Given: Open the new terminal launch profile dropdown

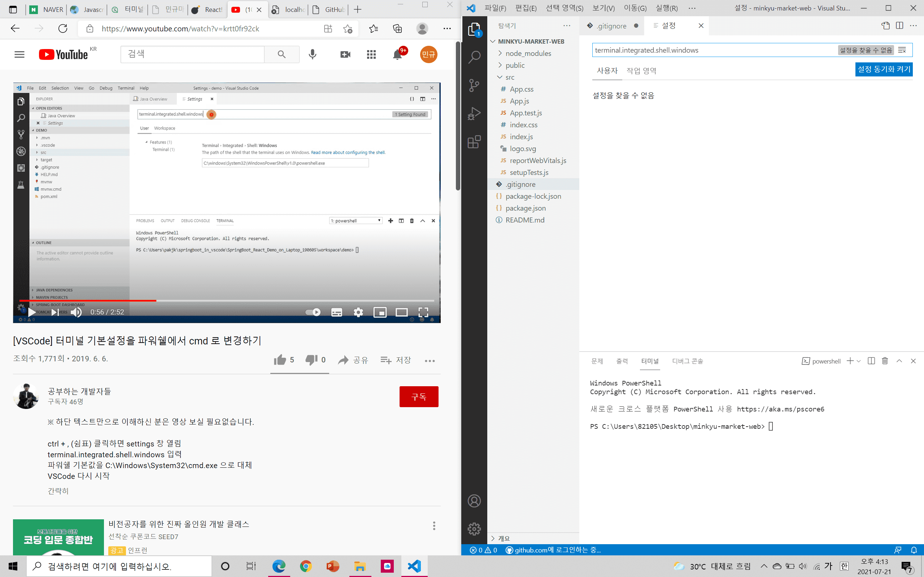Looking at the screenshot, I should click(x=859, y=361).
